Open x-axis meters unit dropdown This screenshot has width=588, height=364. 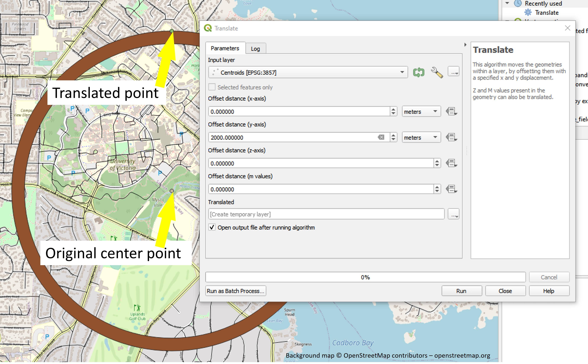click(x=421, y=112)
